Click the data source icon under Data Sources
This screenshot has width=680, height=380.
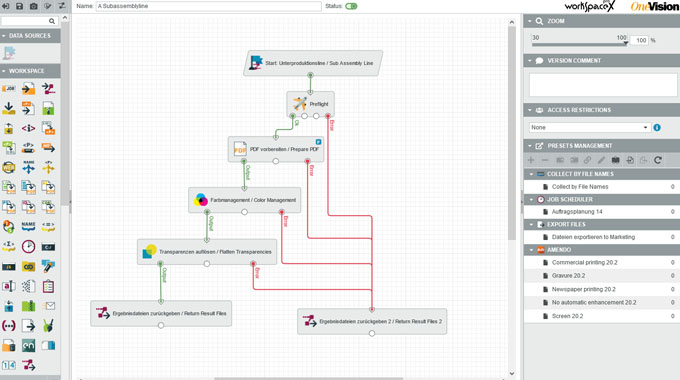tap(9, 53)
